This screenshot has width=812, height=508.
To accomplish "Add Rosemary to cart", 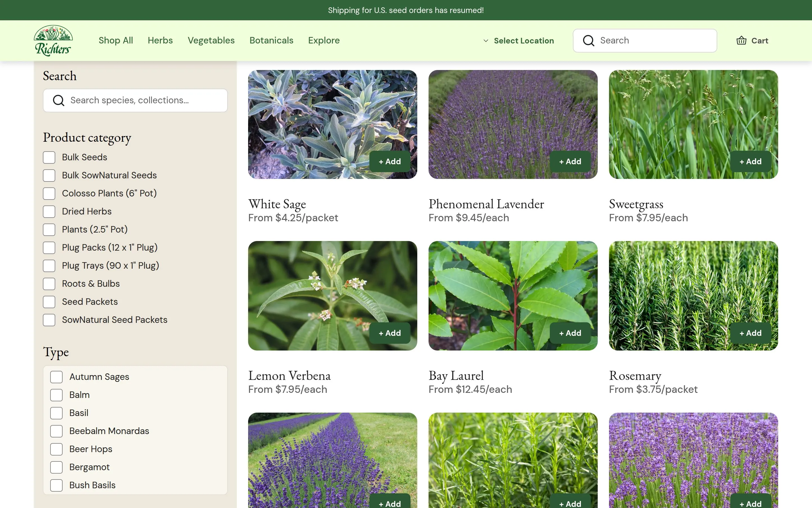I will [x=751, y=333].
